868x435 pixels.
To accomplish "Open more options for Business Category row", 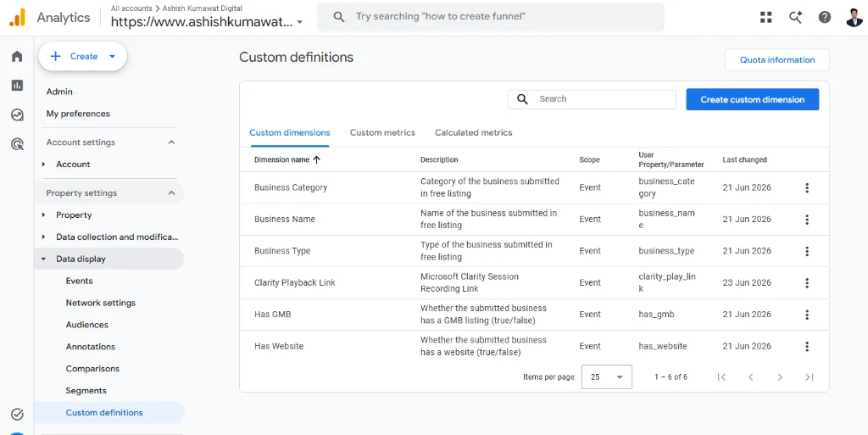I will coord(807,187).
